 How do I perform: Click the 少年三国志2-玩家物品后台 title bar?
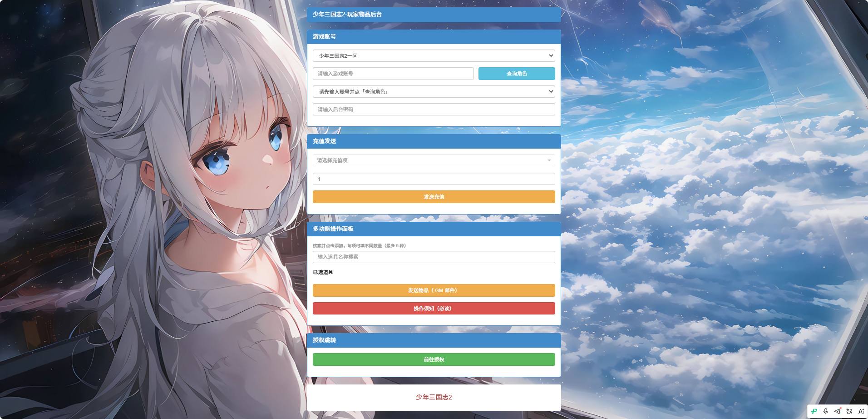tap(434, 15)
